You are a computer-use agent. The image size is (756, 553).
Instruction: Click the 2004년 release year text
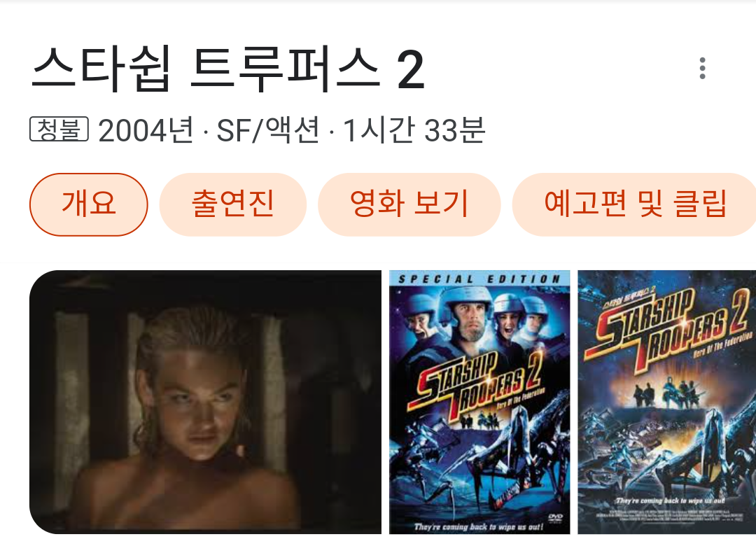point(146,129)
